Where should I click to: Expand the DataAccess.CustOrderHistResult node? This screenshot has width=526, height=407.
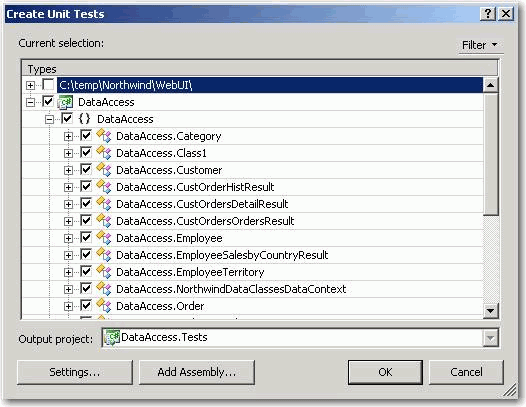click(68, 187)
